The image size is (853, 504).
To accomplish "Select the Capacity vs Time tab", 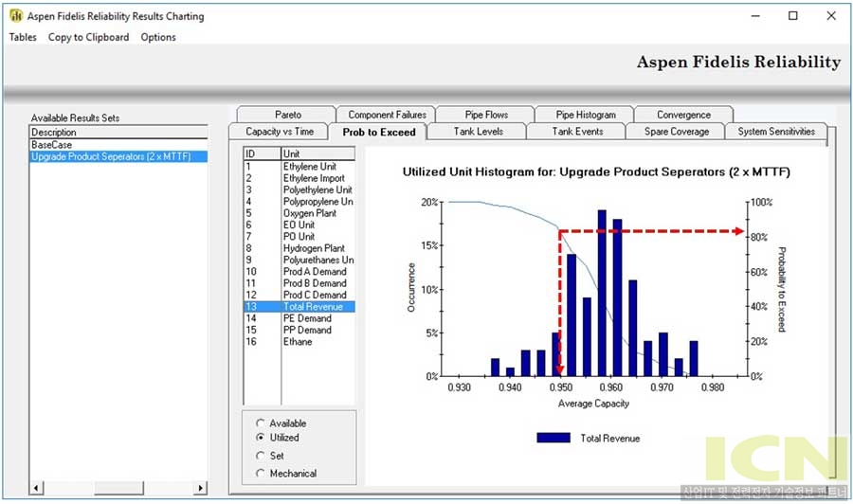I will point(279,132).
